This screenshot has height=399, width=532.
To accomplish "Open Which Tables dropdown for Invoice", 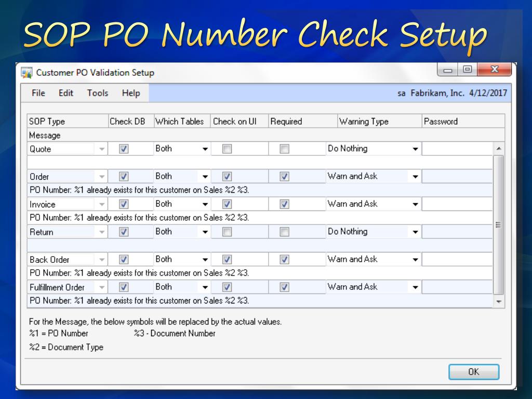I will point(205,204).
